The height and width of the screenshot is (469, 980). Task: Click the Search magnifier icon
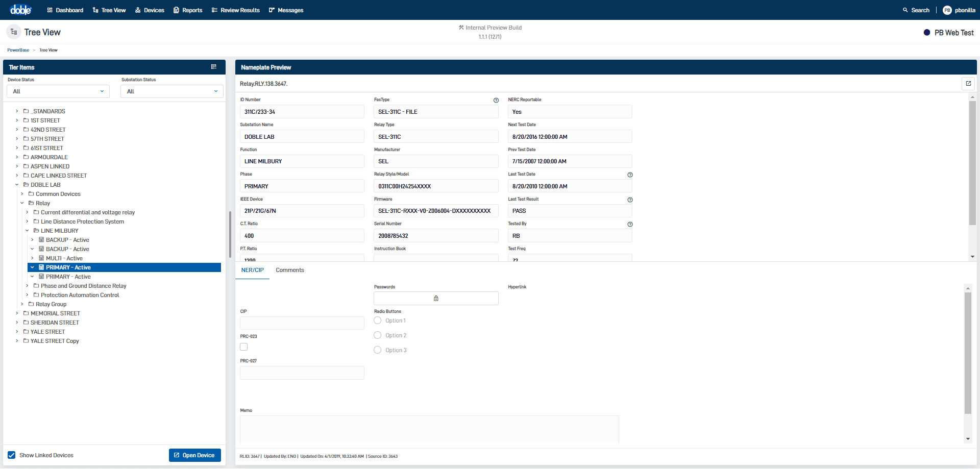point(905,10)
